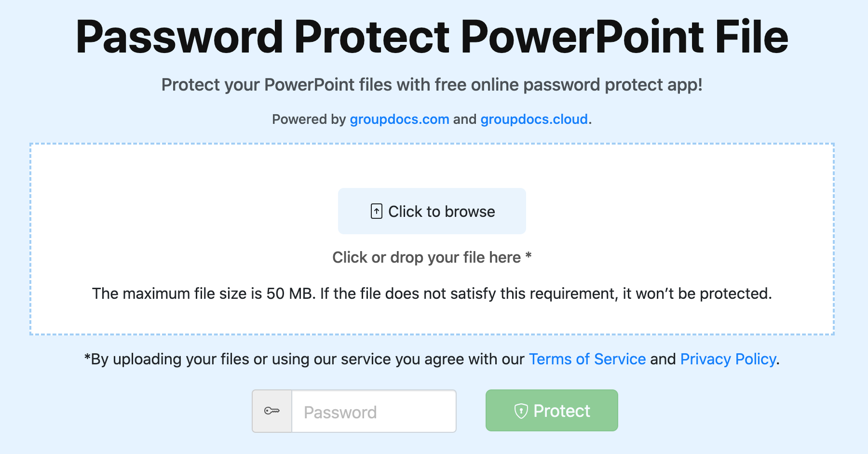Click the Password Protect PowerPoint File heading
This screenshot has height=454, width=868.
pyautogui.click(x=432, y=36)
